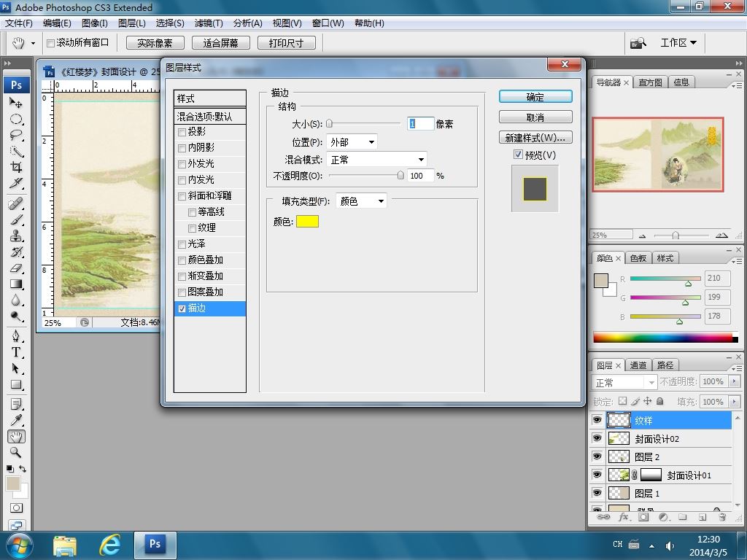Hide the 纹样 layer with eye icon
This screenshot has width=747, height=560.
coord(597,420)
